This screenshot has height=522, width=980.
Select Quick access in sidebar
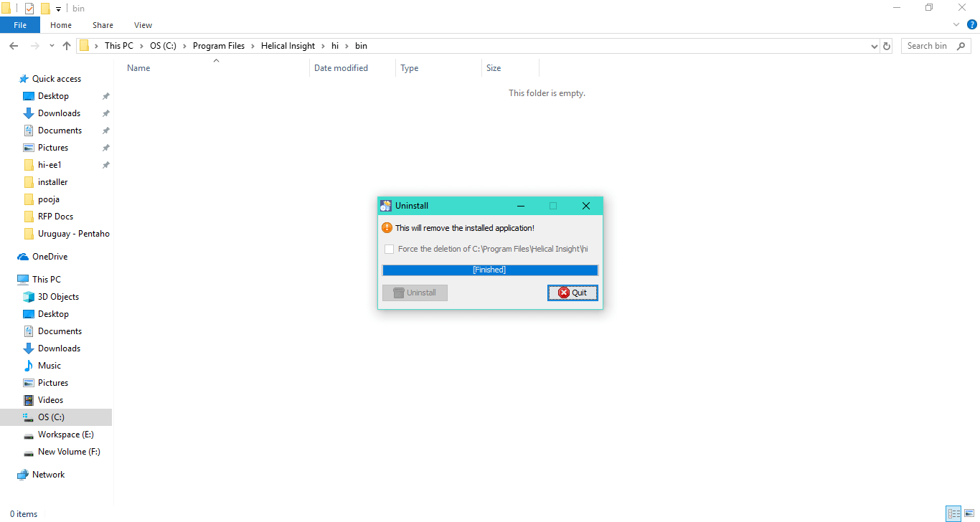coord(57,79)
